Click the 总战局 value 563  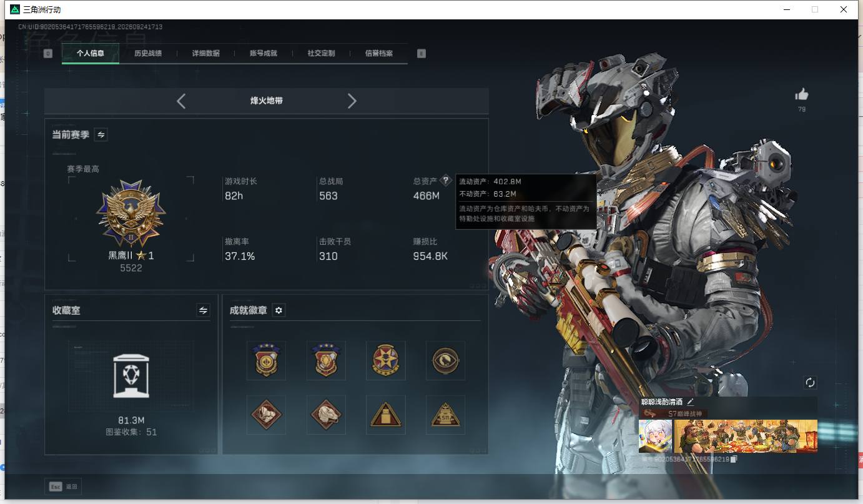click(328, 196)
